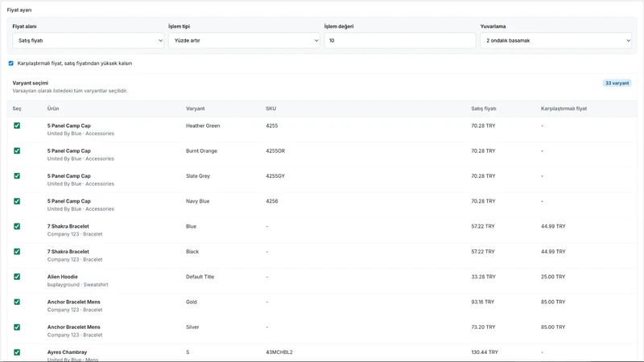Select the Slate Grey variant text

point(197,175)
